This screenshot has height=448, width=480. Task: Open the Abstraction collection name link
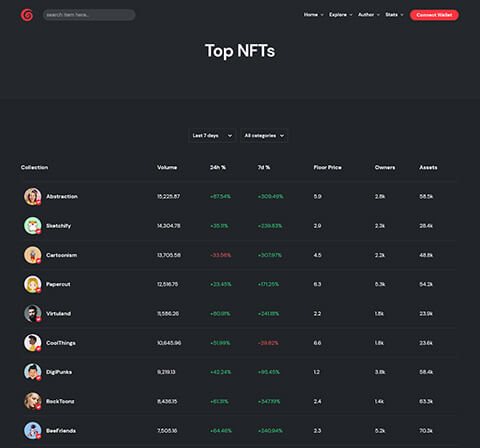pyautogui.click(x=62, y=196)
